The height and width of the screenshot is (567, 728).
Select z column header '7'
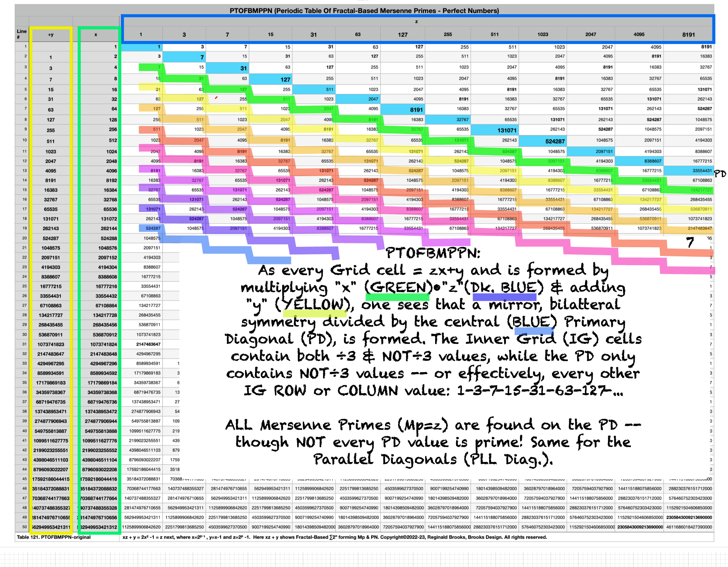click(227, 34)
